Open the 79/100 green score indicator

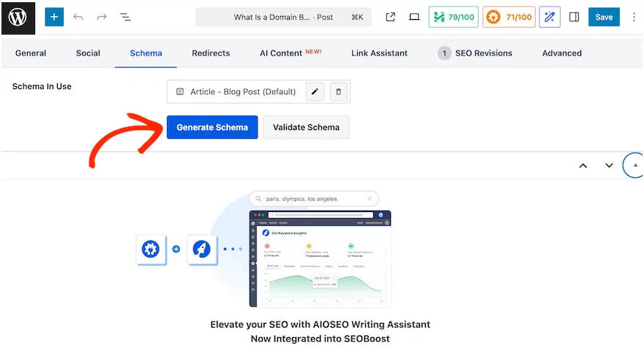[x=454, y=18]
